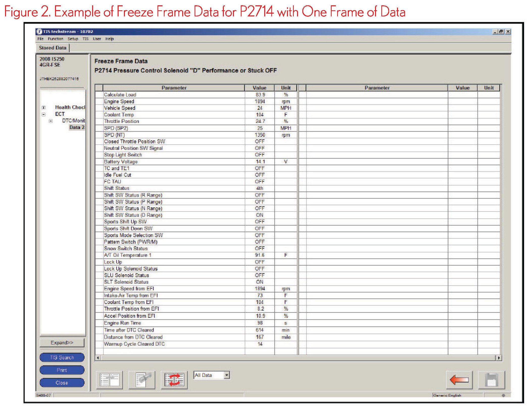Click the Print button
Viewport: 532px width, 408px height.
tap(62, 370)
